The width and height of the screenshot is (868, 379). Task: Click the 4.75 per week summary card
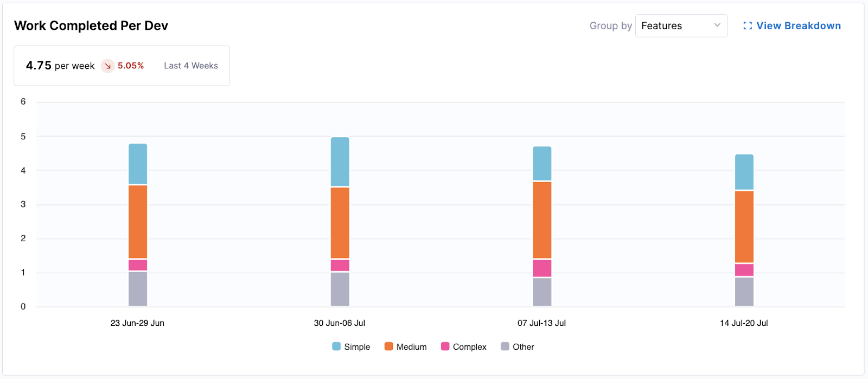pyautogui.click(x=122, y=66)
